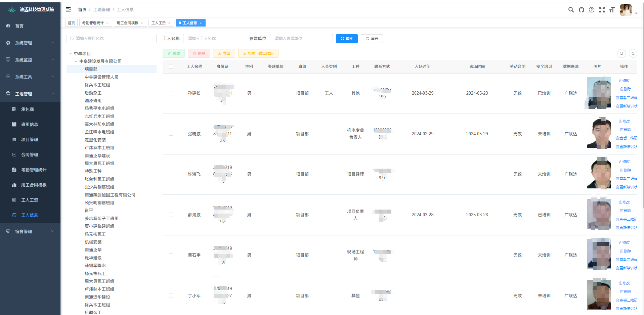This screenshot has height=315, width=644.
Task: Open the 班组信息 sidebar item
Action: (30, 124)
